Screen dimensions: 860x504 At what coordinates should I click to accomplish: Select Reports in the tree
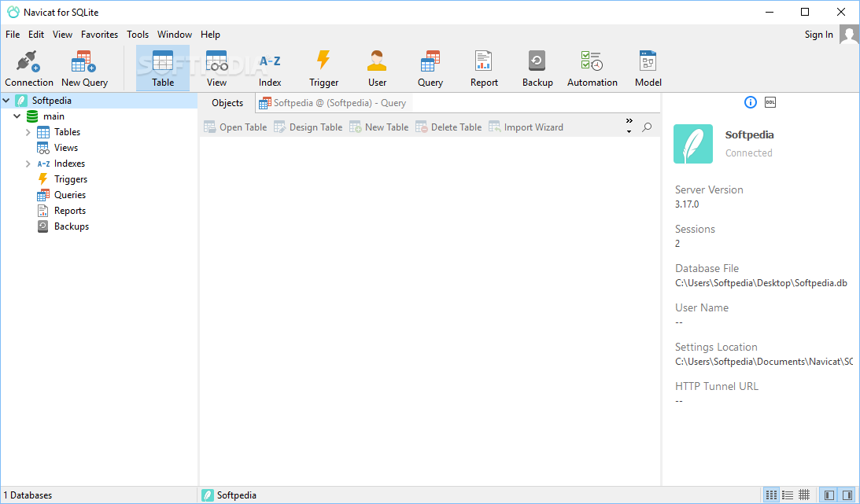click(x=70, y=211)
